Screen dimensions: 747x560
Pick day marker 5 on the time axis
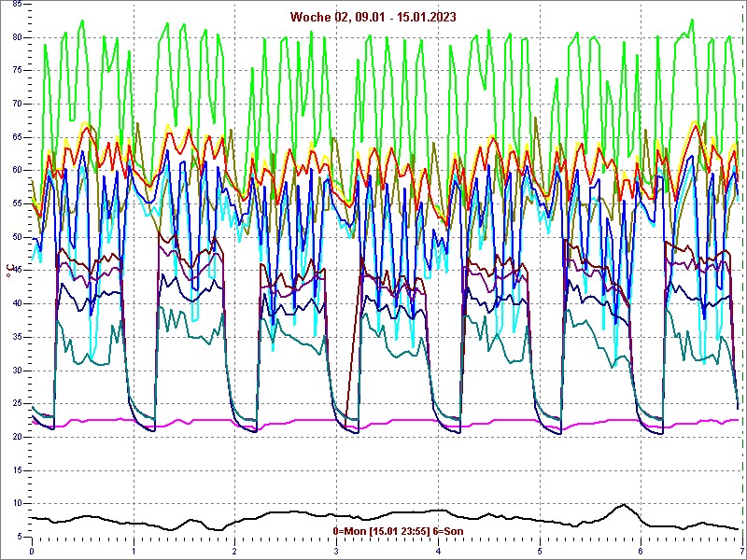[x=539, y=551]
